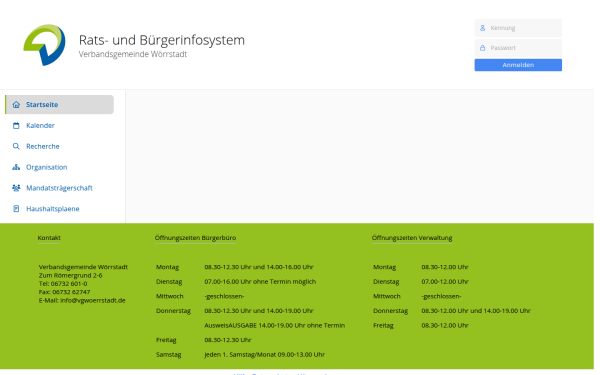600x375 pixels.
Task: Click 'AusweisAUSGABE 14.00-19.00 Uhr ohne Termin'
Action: [274, 325]
